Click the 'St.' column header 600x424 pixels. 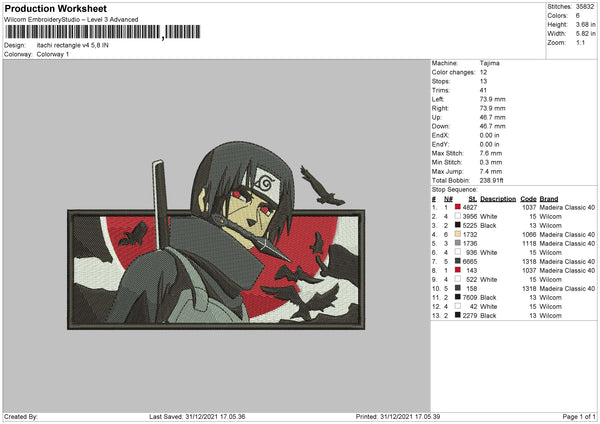click(473, 199)
